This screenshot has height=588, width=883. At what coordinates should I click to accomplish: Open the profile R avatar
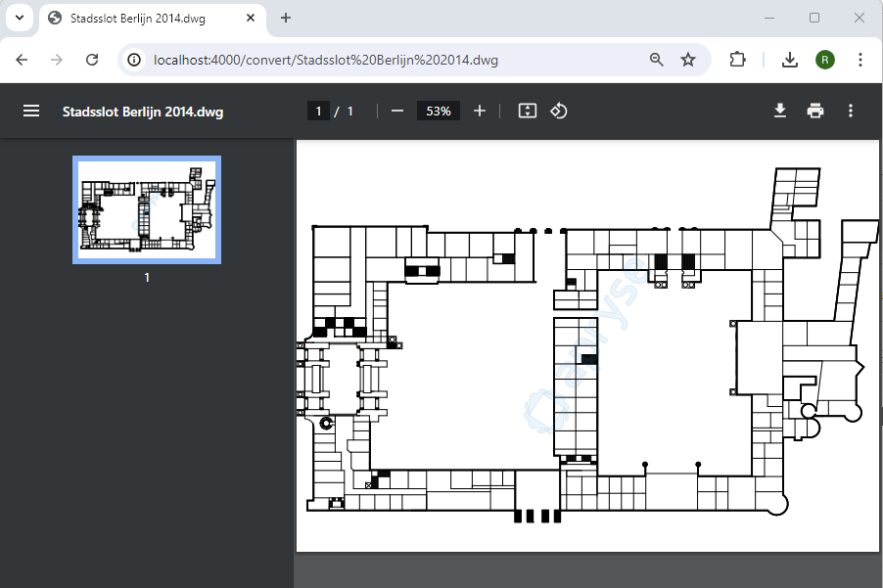point(825,60)
